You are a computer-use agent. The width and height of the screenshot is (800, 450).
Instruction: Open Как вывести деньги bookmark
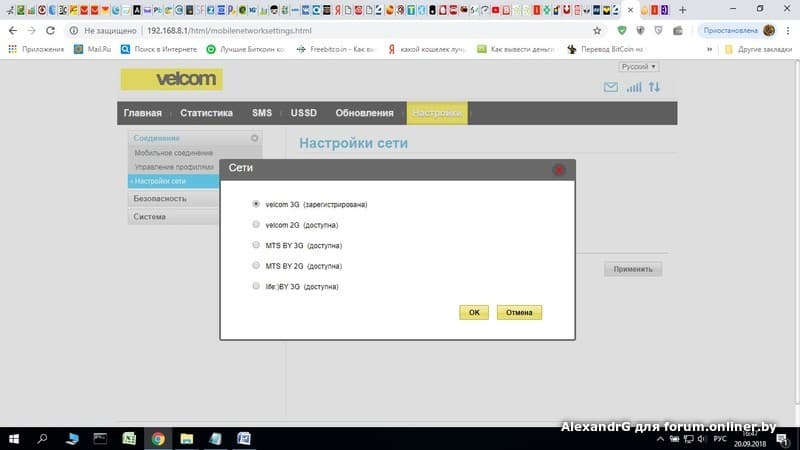(x=516, y=49)
